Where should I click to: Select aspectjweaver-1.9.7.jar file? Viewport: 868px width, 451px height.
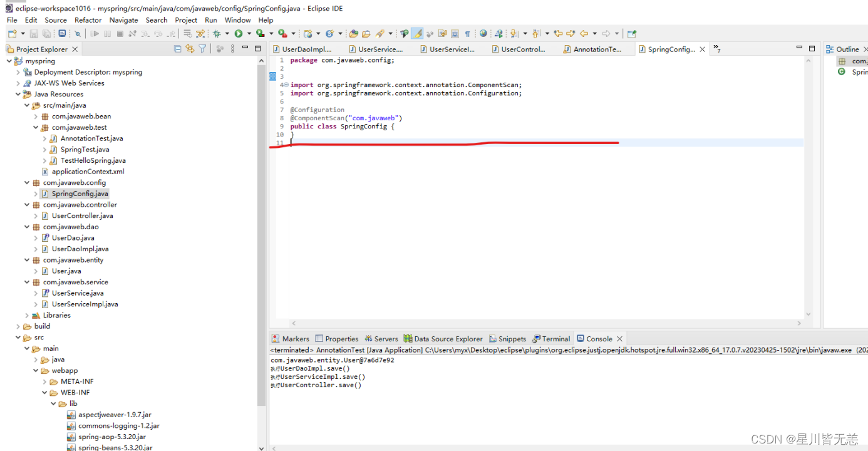[114, 415]
